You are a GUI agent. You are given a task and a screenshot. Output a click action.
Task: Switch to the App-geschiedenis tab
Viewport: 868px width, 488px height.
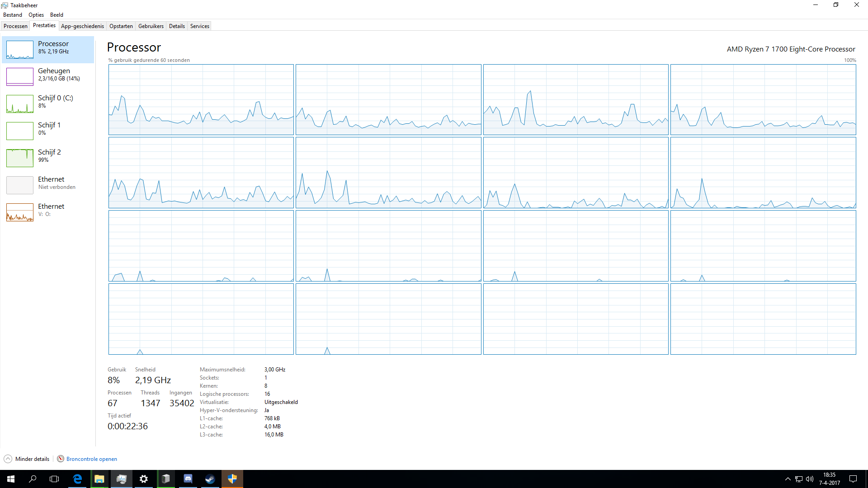82,26
